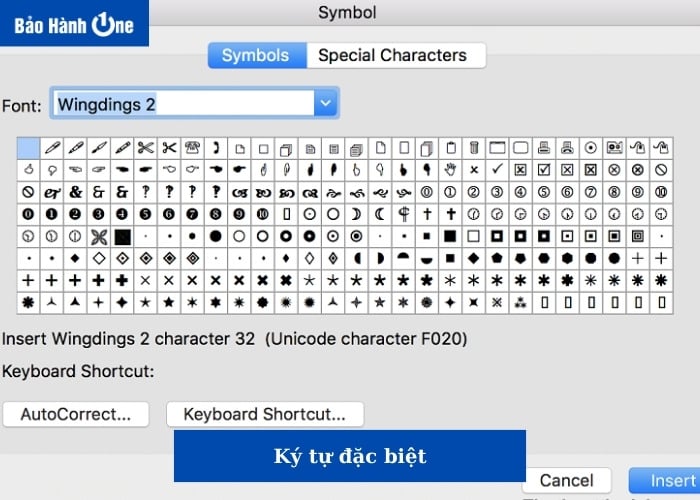Image resolution: width=700 pixels, height=500 pixels.
Task: Select the large solid black square symbol
Action: pyautogui.click(x=122, y=237)
